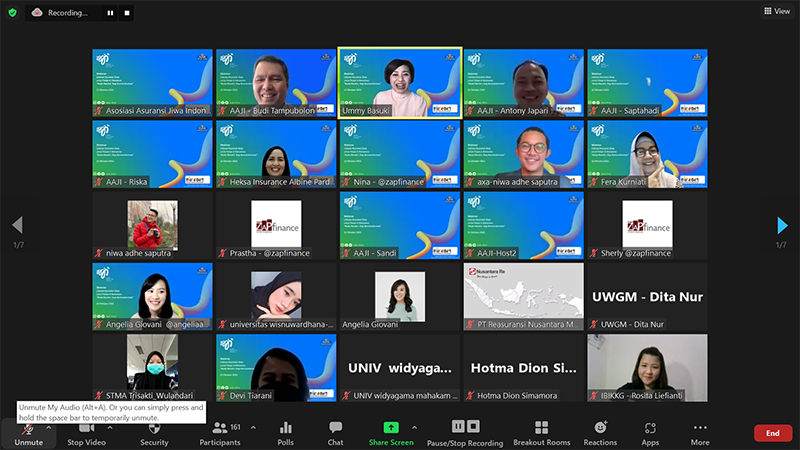Screen dimensions: 800x450
Task: Click Asosiasi Asuransi Jiwa Indon name label
Action: click(157, 110)
